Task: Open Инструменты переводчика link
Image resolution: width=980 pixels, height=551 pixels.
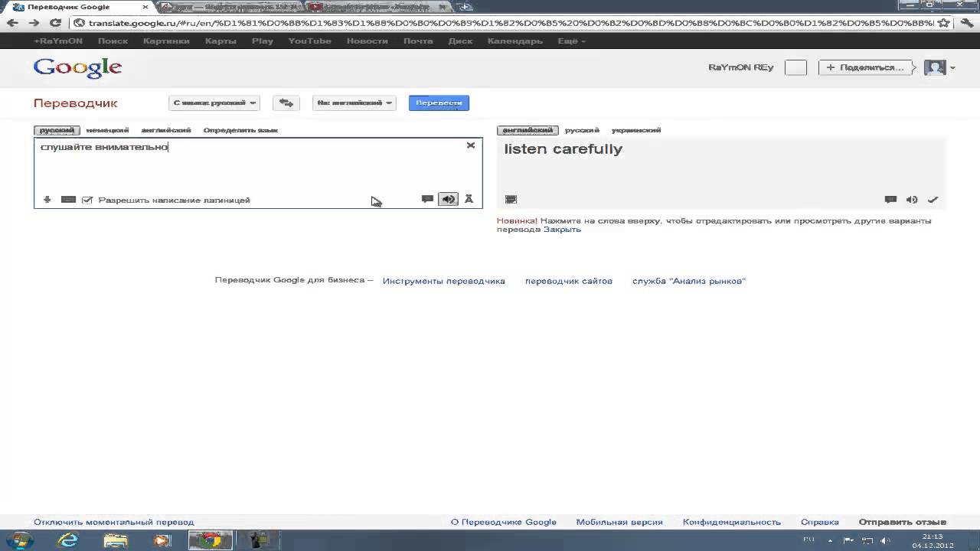Action: coord(444,281)
